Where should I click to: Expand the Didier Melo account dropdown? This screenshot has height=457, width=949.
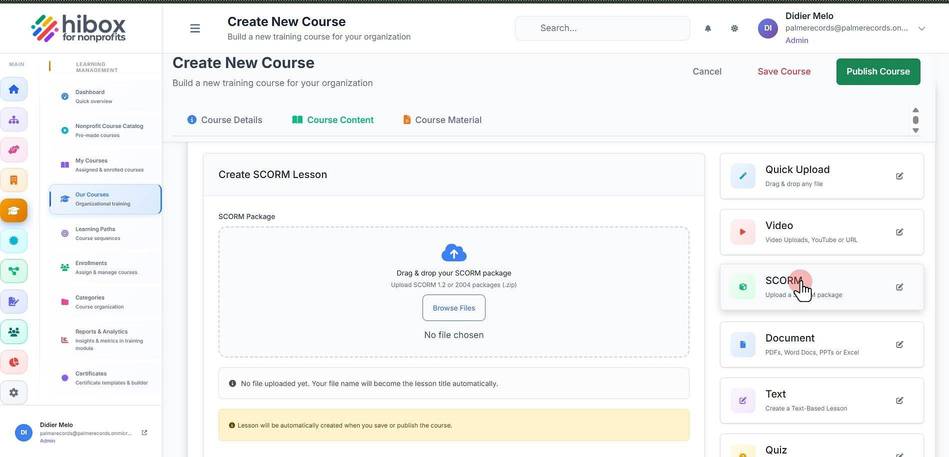pos(921,28)
